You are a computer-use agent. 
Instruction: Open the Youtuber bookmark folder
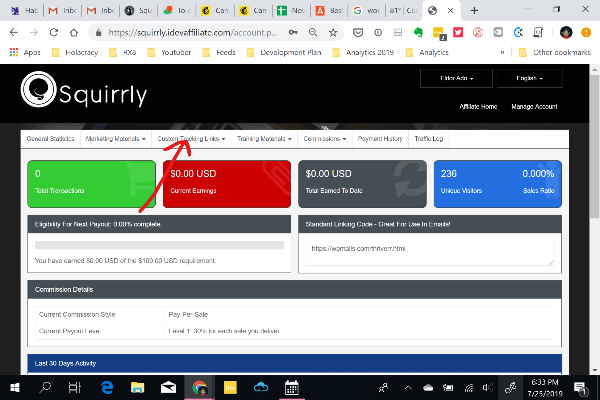coord(169,52)
